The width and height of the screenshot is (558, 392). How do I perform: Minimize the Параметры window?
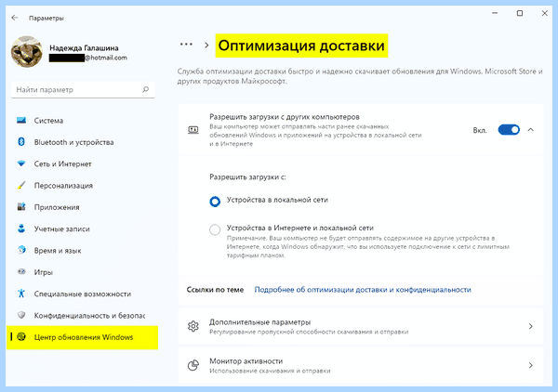pyautogui.click(x=495, y=13)
